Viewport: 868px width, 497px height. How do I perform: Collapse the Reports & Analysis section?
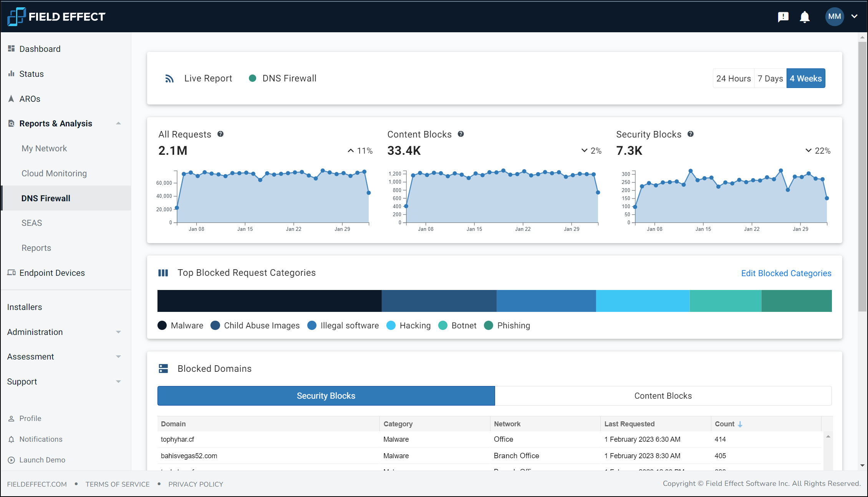(x=118, y=124)
